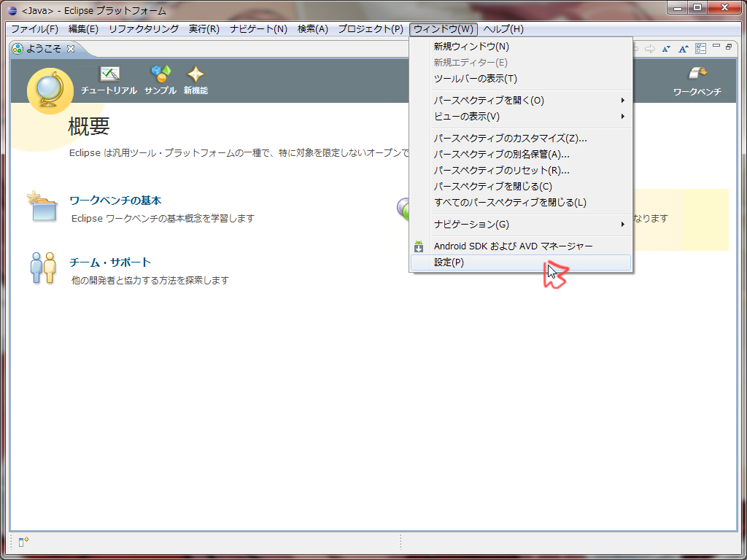Choose ツールバーの表示(T)
Viewport: 747px width, 560px height.
(x=521, y=79)
